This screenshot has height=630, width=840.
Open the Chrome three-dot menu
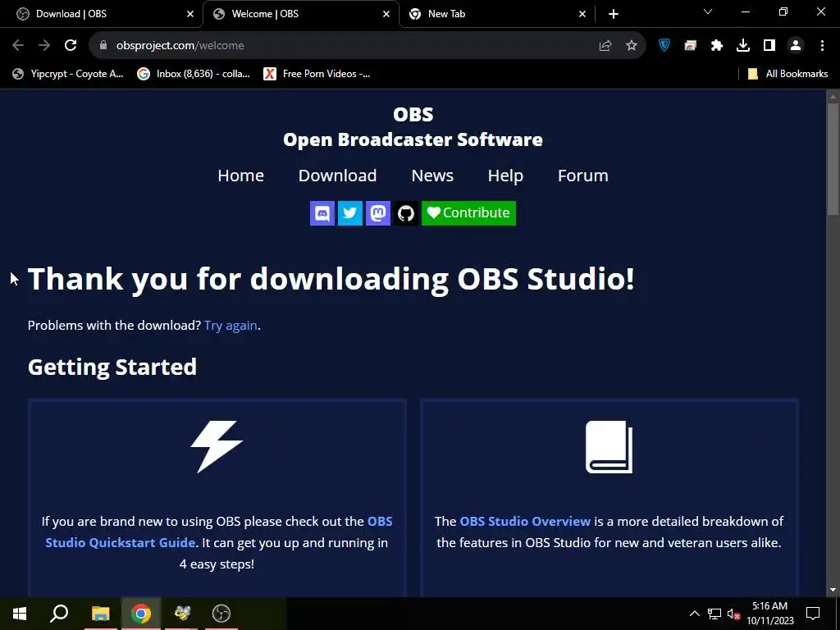[822, 46]
